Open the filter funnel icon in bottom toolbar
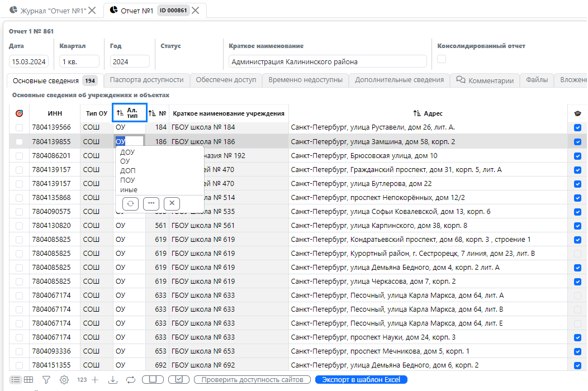 click(46, 380)
